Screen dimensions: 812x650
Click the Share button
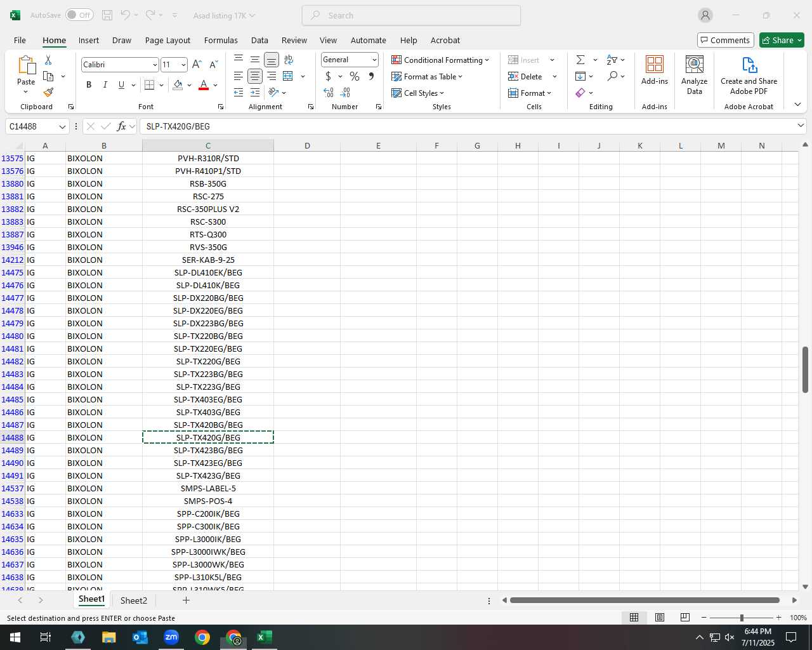tap(782, 40)
